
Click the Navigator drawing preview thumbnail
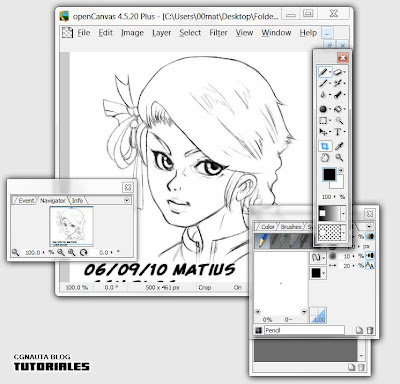point(71,226)
